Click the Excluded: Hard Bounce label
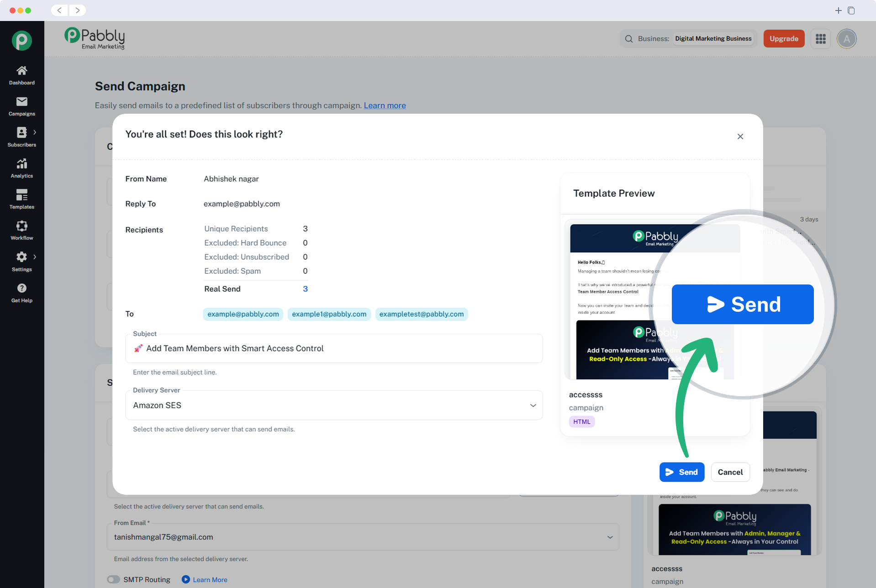 245,243
